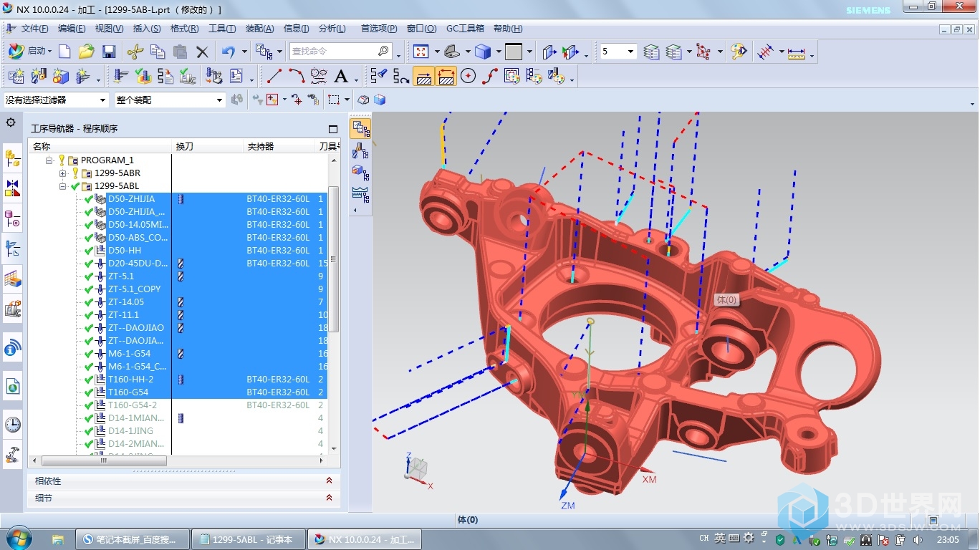Open the '分析(L)' menu

pyautogui.click(x=332, y=29)
